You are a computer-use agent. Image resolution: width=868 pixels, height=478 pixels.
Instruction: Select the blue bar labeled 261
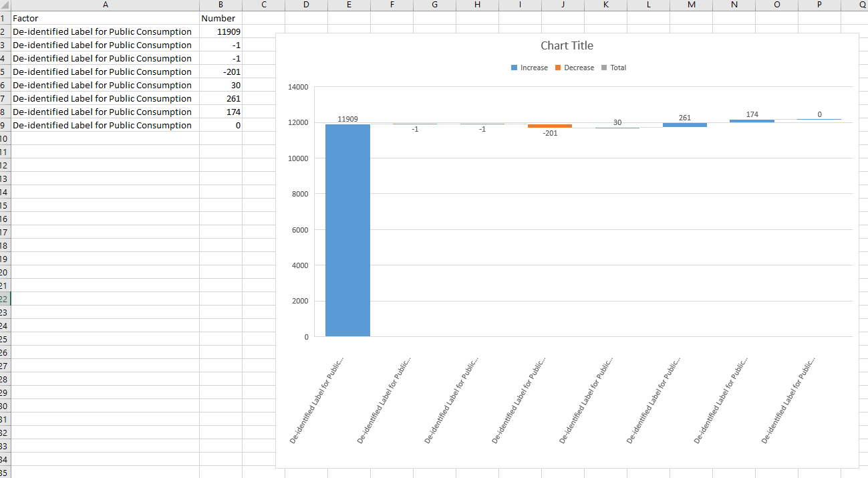[685, 125]
